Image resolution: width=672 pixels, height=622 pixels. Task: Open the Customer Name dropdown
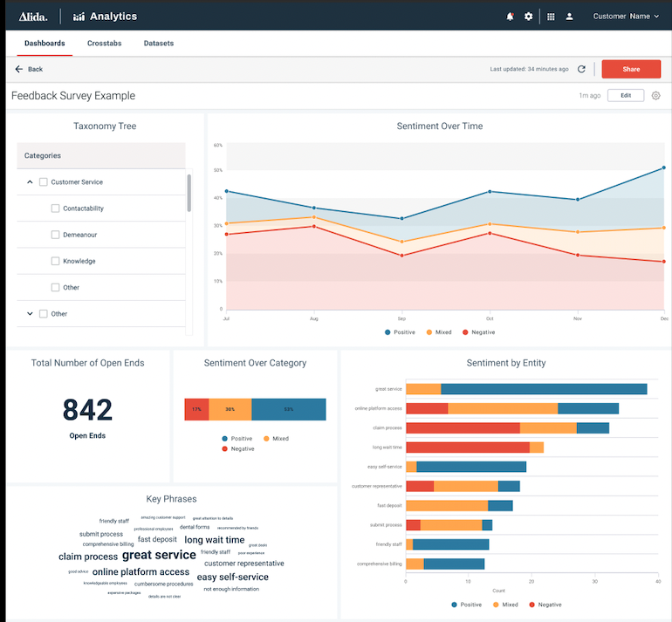626,17
